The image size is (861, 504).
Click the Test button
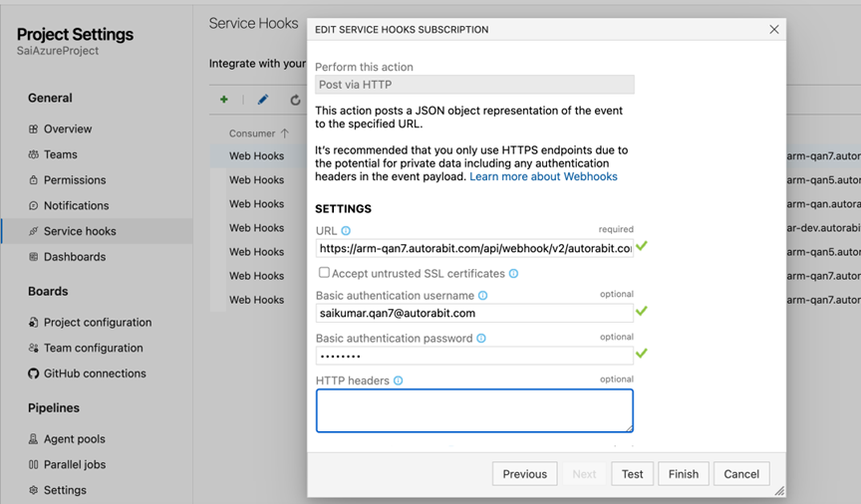(632, 474)
